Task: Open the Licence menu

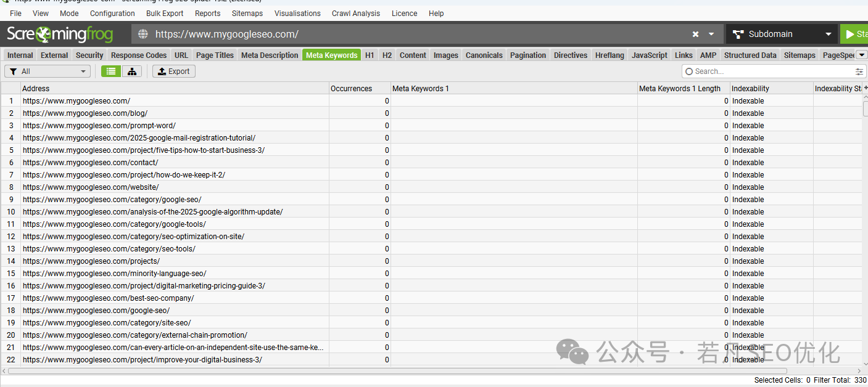Action: point(404,13)
